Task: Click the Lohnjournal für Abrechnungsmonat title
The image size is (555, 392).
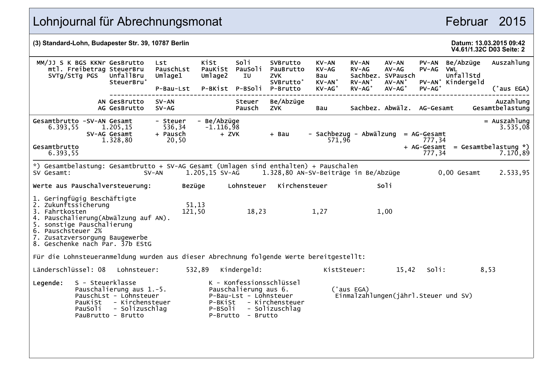Action: pos(127,22)
